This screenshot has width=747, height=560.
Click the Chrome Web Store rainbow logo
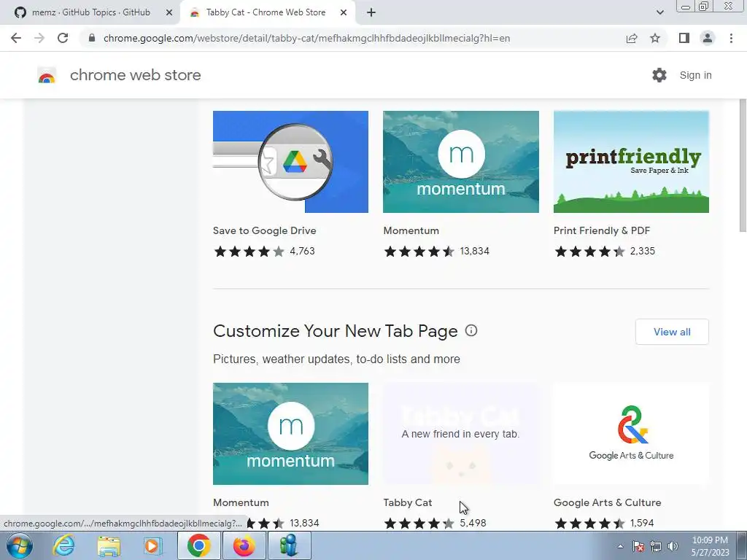(47, 75)
